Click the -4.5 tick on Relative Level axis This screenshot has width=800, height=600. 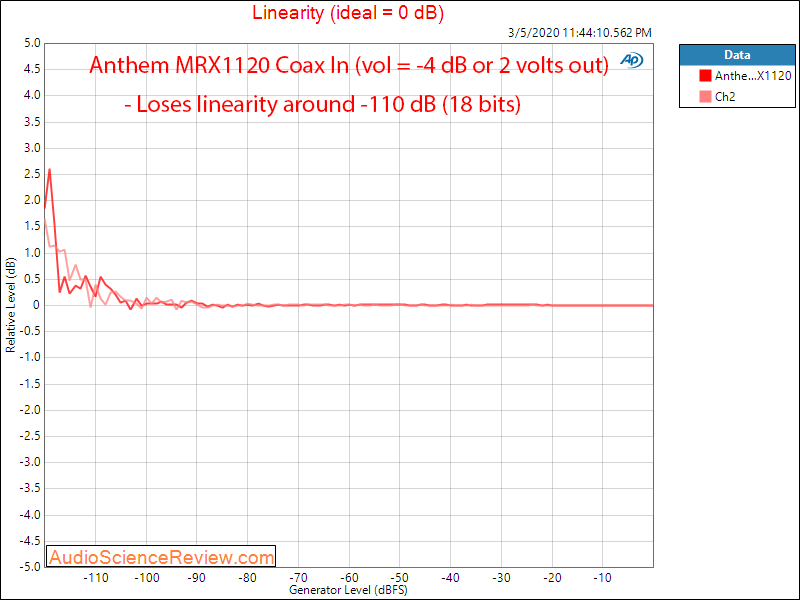30,540
